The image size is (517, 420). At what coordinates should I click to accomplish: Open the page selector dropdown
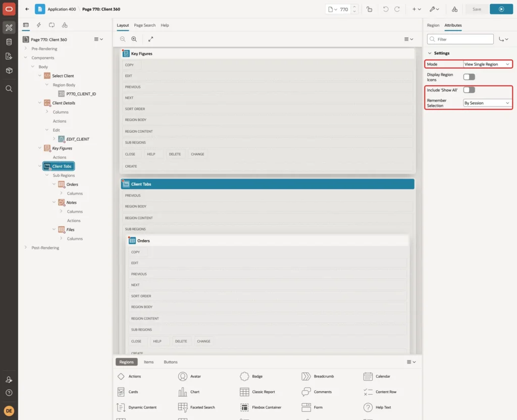tap(332, 9)
